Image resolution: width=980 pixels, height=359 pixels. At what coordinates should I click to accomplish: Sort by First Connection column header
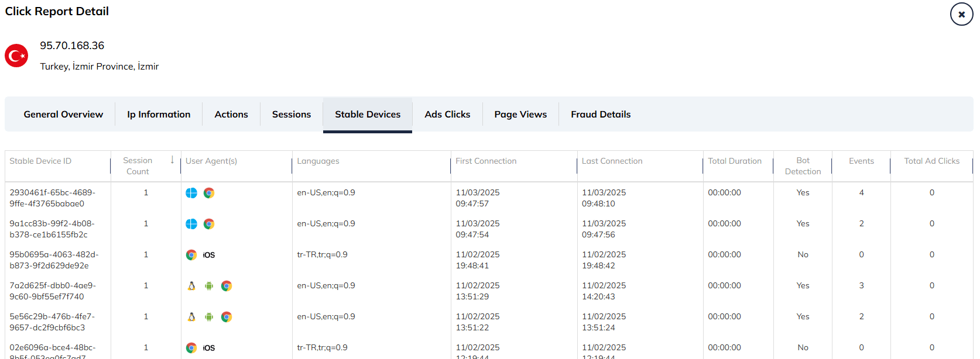[x=486, y=161]
